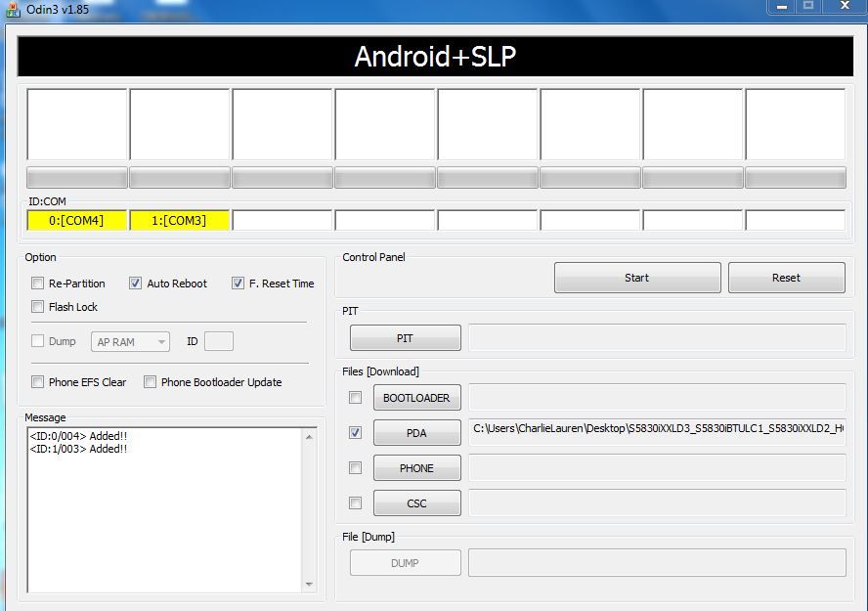Click the Android+SLP banner text

pyautogui.click(x=435, y=57)
